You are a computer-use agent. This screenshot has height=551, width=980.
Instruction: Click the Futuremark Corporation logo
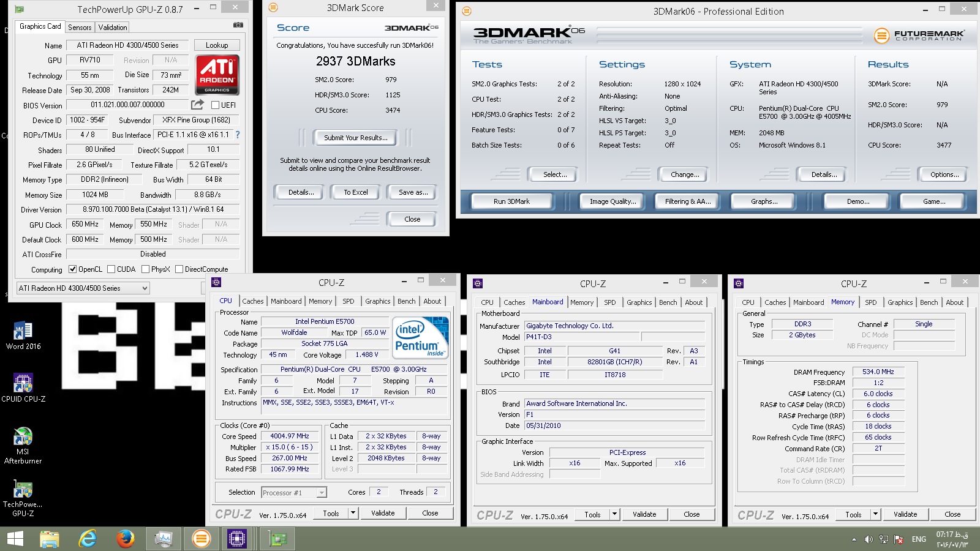coord(919,35)
